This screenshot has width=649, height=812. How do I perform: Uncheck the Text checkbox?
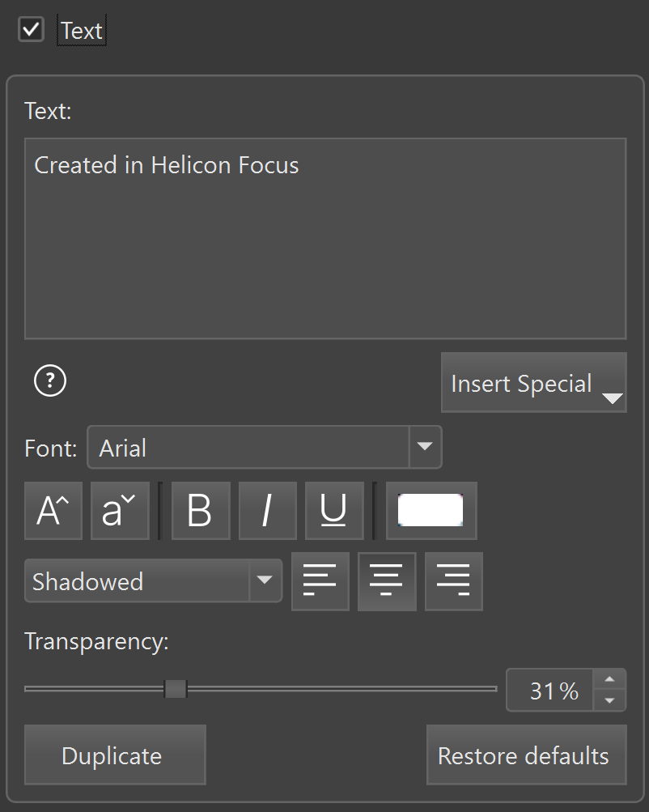[31, 30]
